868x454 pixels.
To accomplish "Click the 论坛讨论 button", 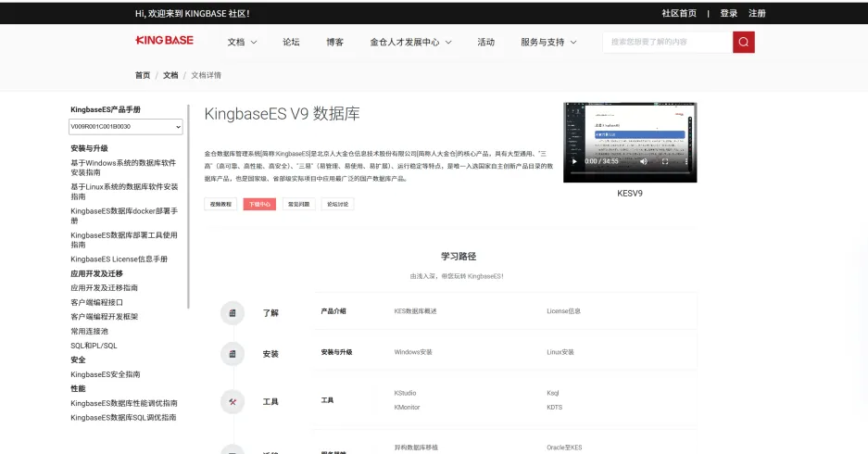I will click(x=338, y=204).
